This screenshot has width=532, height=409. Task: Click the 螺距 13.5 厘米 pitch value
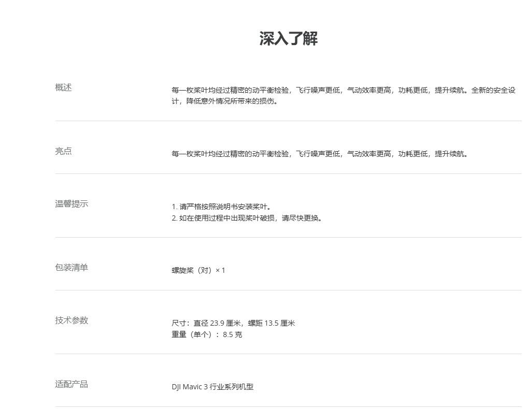271,323
